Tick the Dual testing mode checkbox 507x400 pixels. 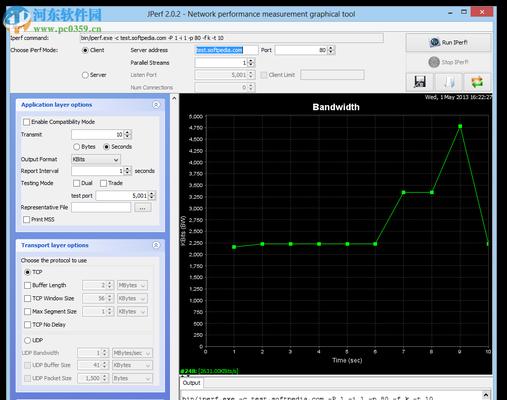[77, 183]
